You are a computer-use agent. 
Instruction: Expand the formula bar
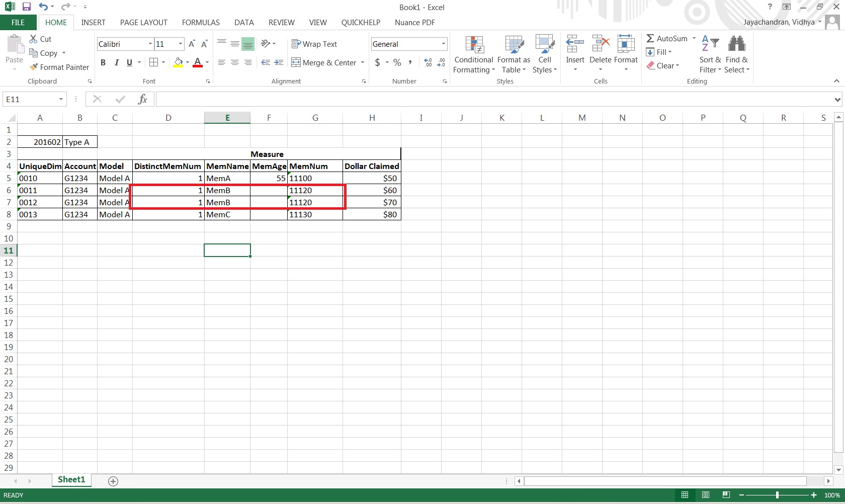coord(837,100)
